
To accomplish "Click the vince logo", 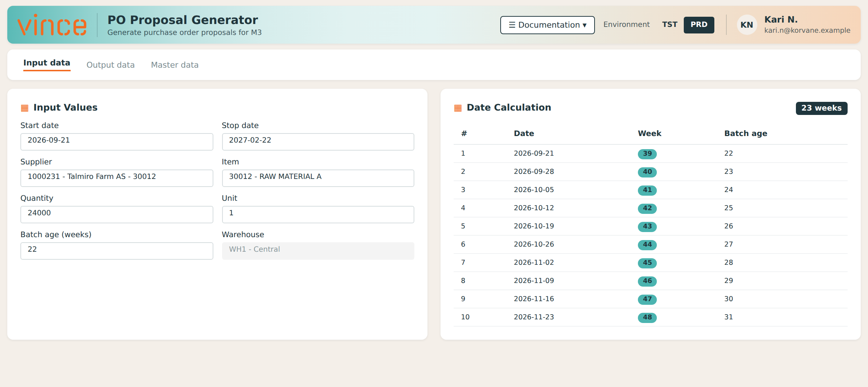I will [x=52, y=25].
